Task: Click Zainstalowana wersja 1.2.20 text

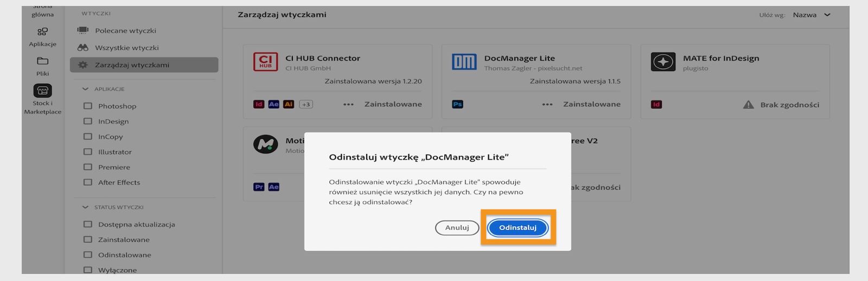Action: point(373,81)
